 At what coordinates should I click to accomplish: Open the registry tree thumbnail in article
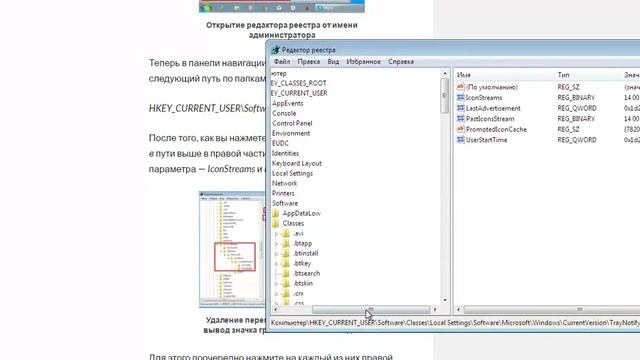(x=232, y=249)
